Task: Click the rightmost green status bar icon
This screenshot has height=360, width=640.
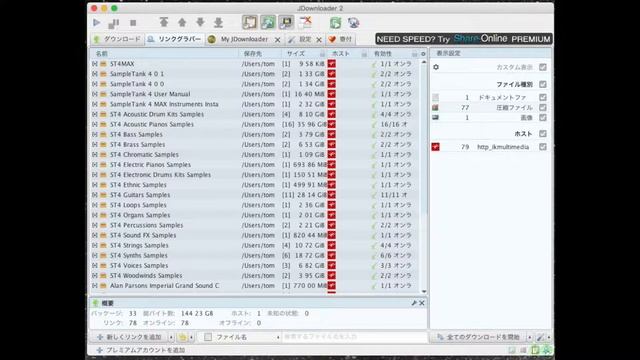Action: click(546, 350)
